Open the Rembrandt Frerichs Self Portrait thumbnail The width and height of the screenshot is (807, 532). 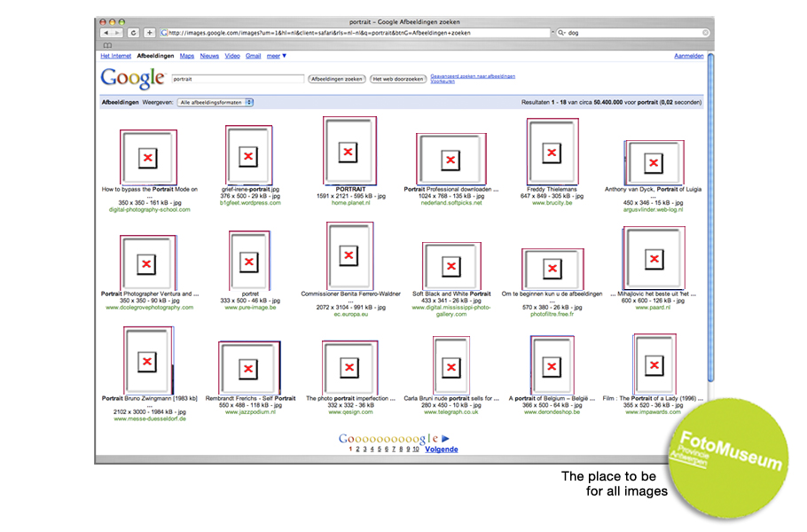249,367
